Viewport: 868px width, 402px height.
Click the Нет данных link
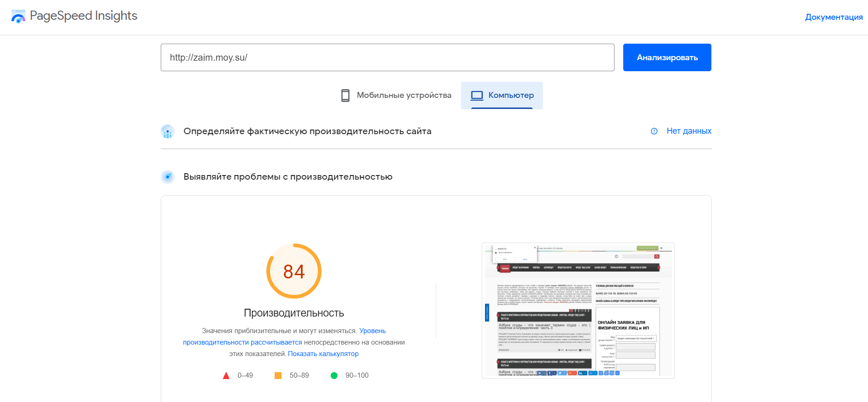click(x=688, y=131)
